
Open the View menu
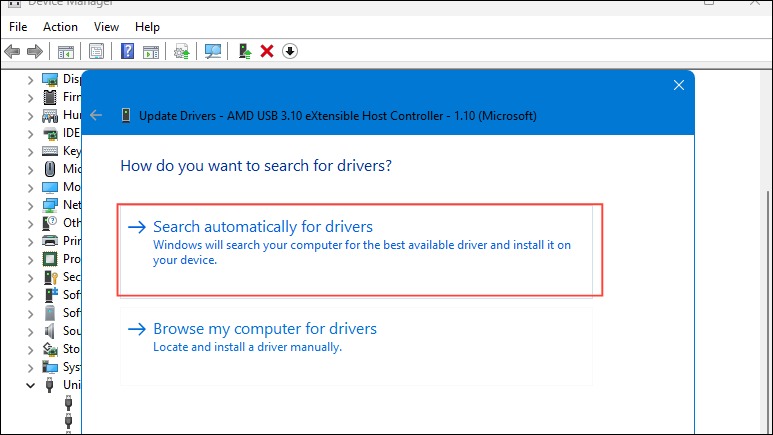(x=106, y=27)
